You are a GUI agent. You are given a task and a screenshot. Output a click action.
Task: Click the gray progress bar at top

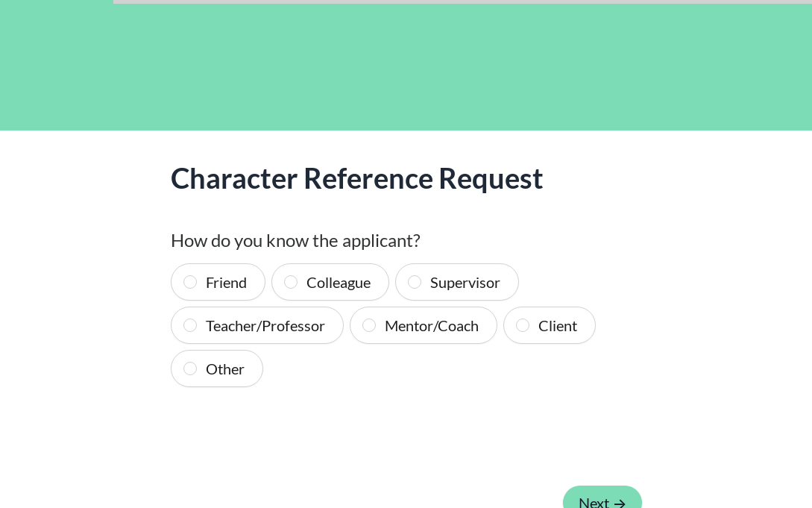pos(462,1)
